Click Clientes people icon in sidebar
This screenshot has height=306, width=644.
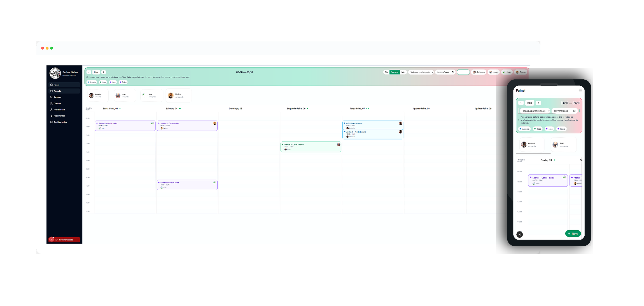51,103
